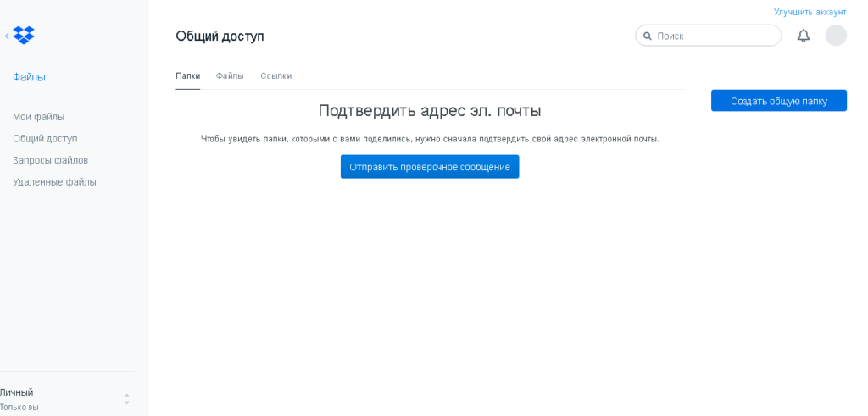
Task: Click the Dropbox logo icon
Action: click(24, 36)
